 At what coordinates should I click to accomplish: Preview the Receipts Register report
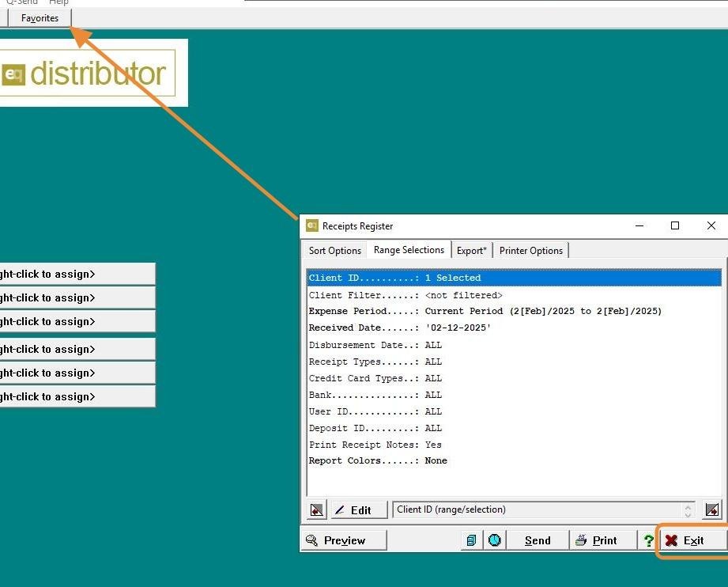pyautogui.click(x=344, y=540)
